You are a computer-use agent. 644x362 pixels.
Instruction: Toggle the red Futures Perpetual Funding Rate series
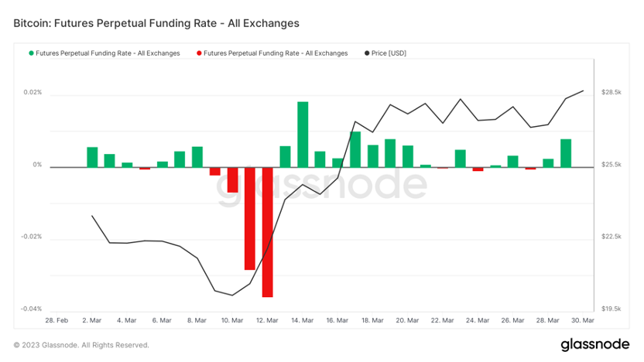pyautogui.click(x=275, y=53)
